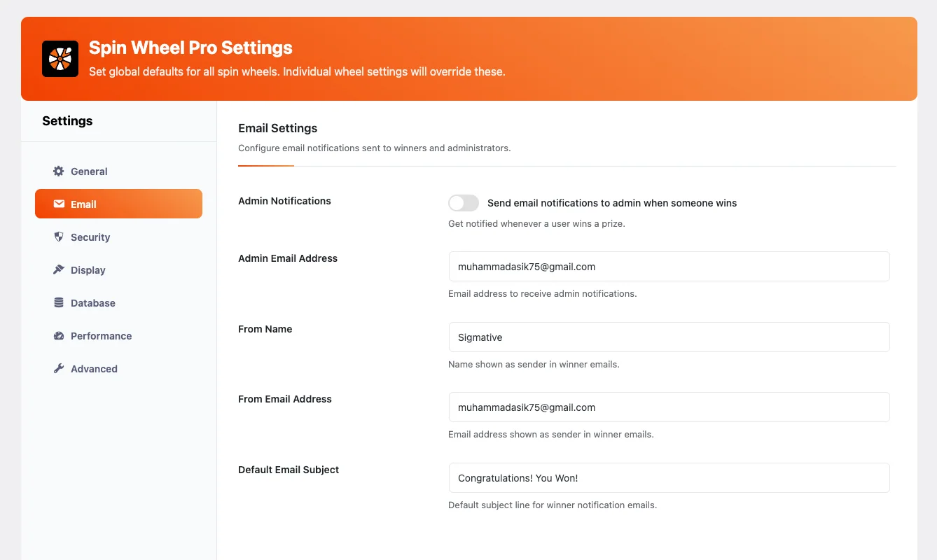This screenshot has width=937, height=560.
Task: Click the Database stack icon in sidebar
Action: point(58,302)
